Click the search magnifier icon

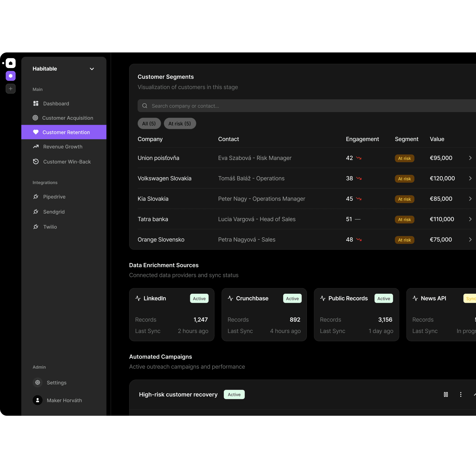[x=145, y=106]
